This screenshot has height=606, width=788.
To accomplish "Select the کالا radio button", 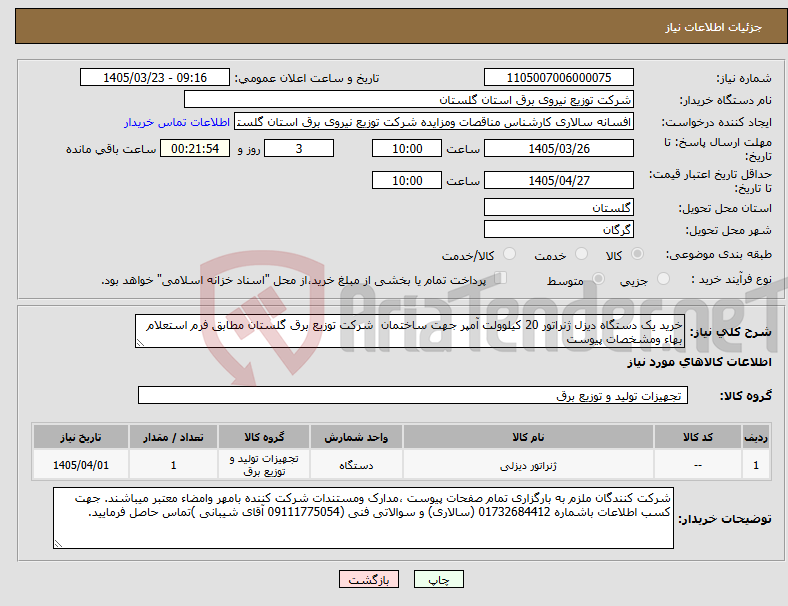I will 637,254.
